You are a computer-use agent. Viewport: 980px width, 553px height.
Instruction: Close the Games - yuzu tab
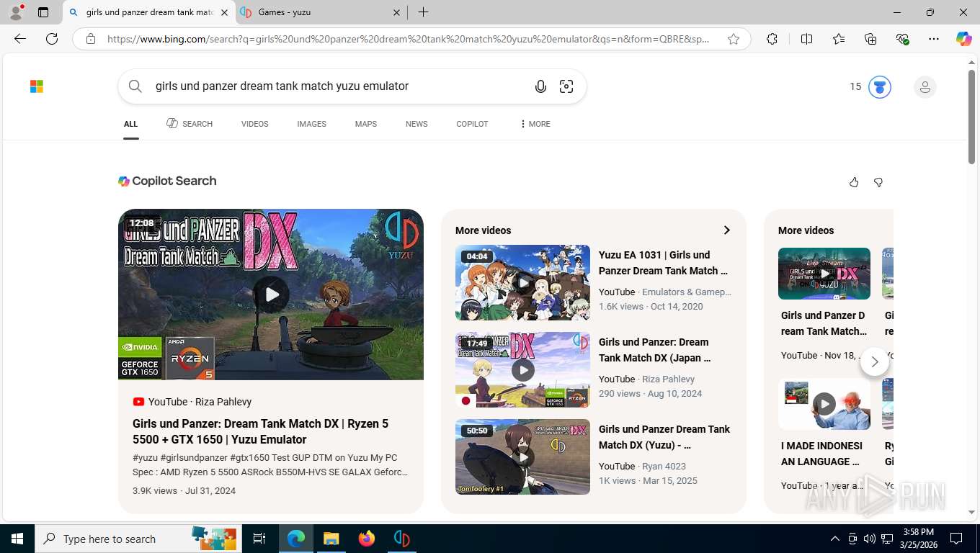click(397, 12)
